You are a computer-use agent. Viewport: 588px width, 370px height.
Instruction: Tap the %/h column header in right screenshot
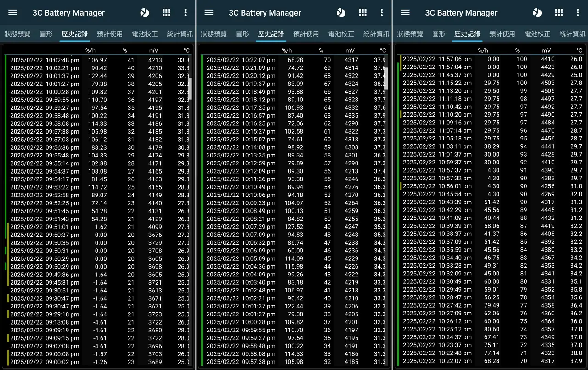point(483,50)
